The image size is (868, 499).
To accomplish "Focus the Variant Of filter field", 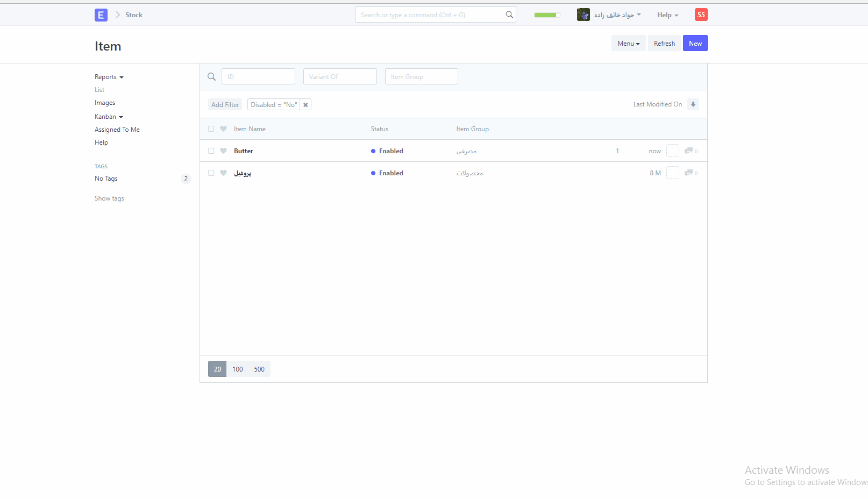I will tap(340, 76).
